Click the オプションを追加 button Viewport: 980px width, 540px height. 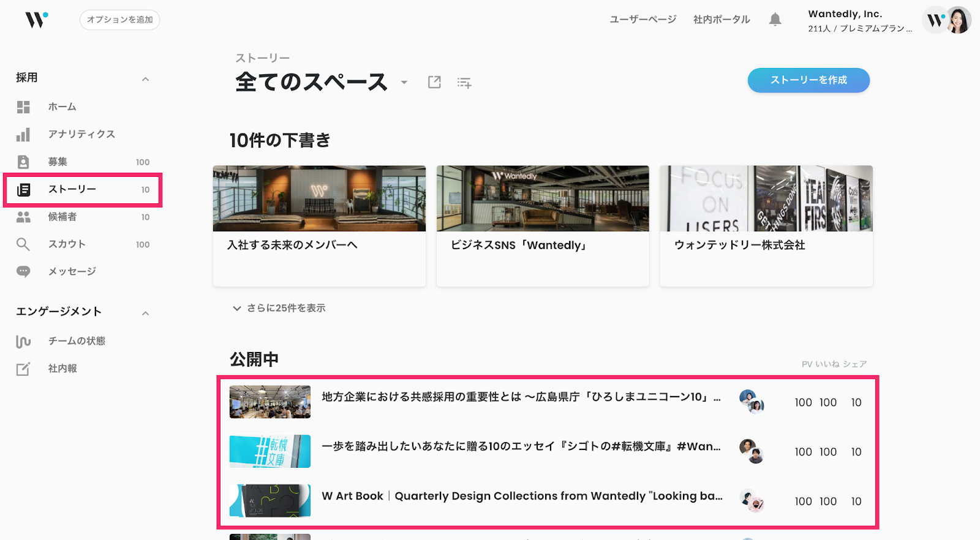pos(119,20)
